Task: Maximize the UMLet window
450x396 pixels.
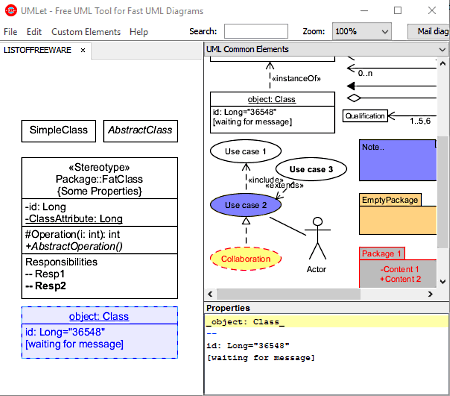Action: pyautogui.click(x=398, y=10)
